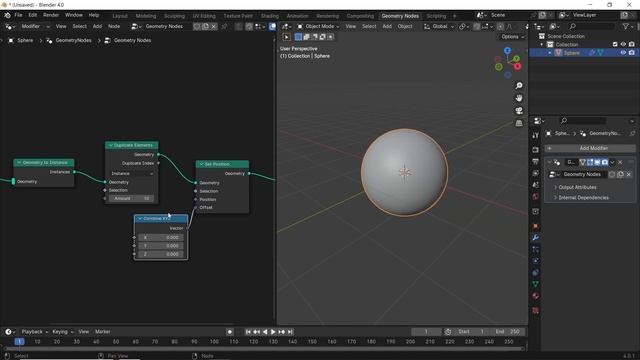This screenshot has height=360, width=640.
Task: Toggle Sphere visibility eye in outliner
Action: (x=623, y=53)
